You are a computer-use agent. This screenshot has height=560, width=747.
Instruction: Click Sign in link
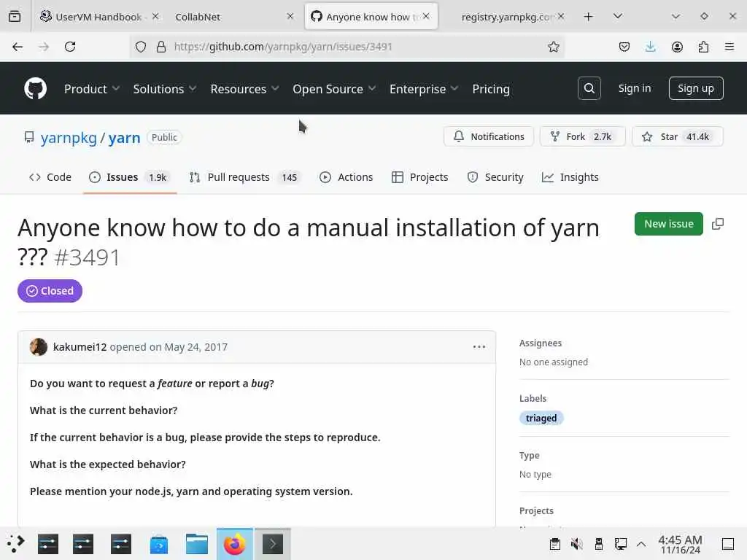tap(635, 88)
